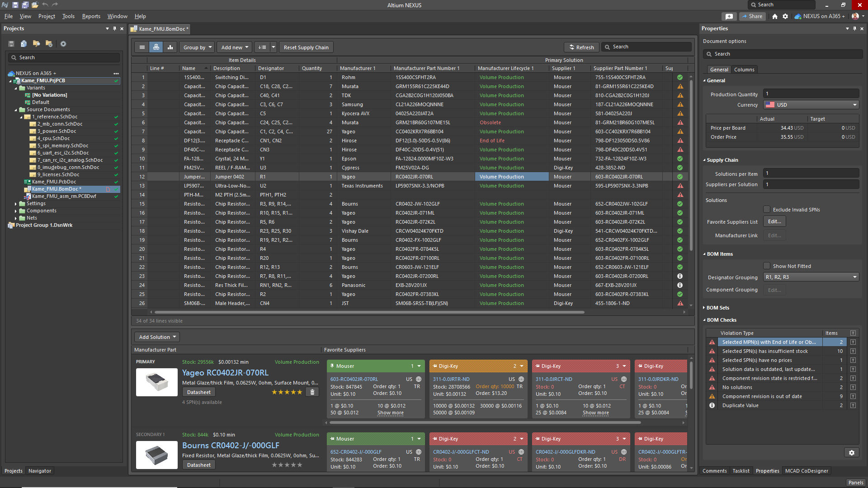Click Reset Supply Chain button
Image resolution: width=868 pixels, height=488 pixels.
tap(306, 47)
